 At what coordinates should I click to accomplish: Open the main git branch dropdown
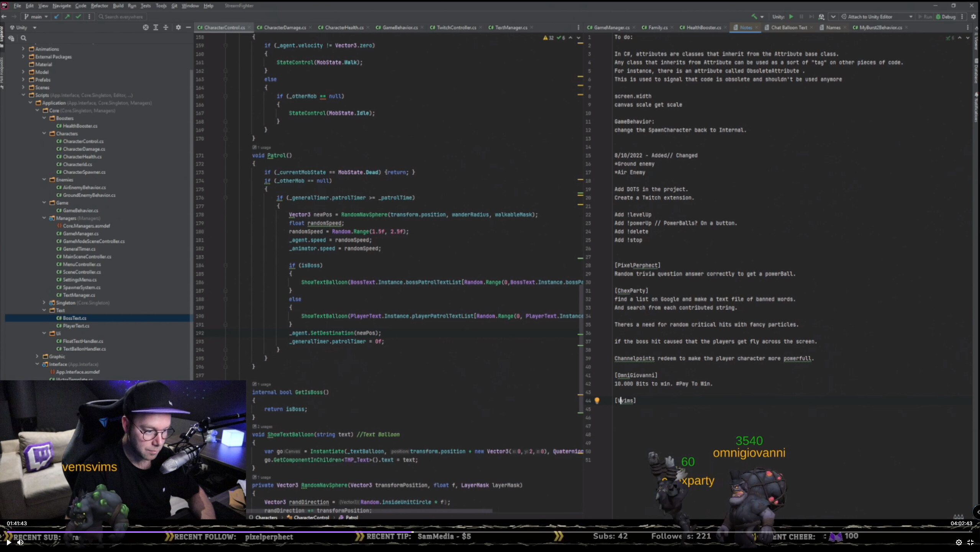pos(36,16)
